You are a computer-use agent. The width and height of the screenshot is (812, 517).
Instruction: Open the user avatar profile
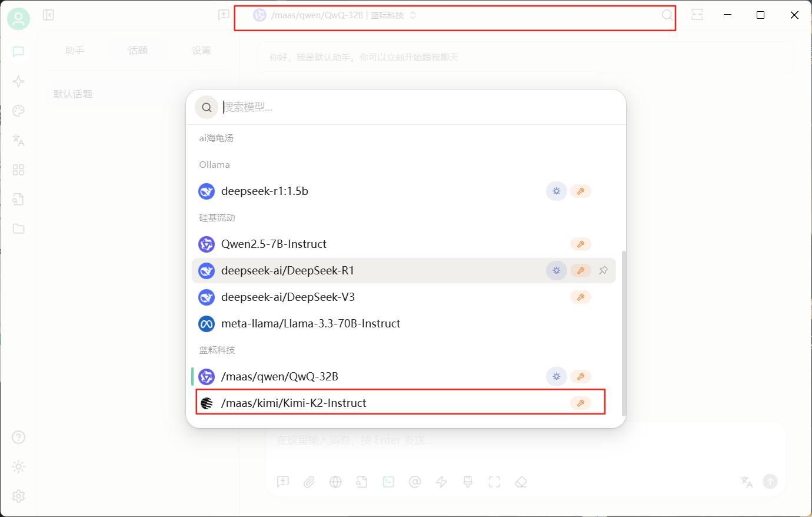[18, 19]
